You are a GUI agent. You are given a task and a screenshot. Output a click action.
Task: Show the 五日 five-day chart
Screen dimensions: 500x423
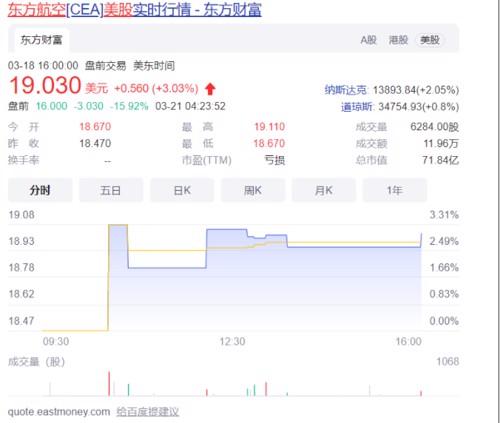coord(111,190)
